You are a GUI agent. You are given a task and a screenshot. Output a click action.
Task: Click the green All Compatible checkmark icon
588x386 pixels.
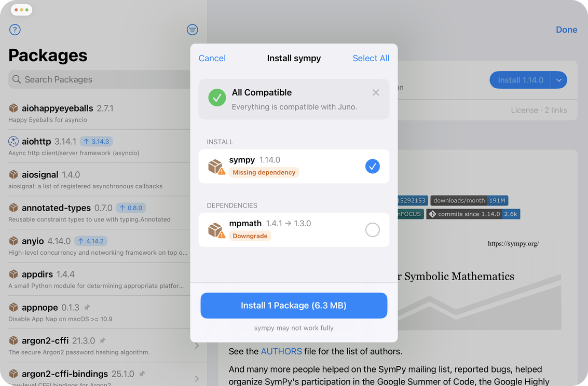(217, 98)
